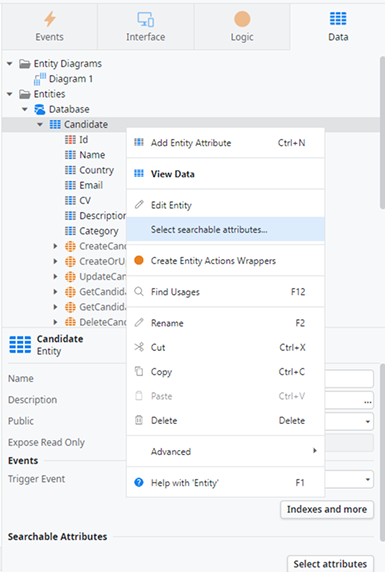Click the Entities folder icon

pos(25,94)
